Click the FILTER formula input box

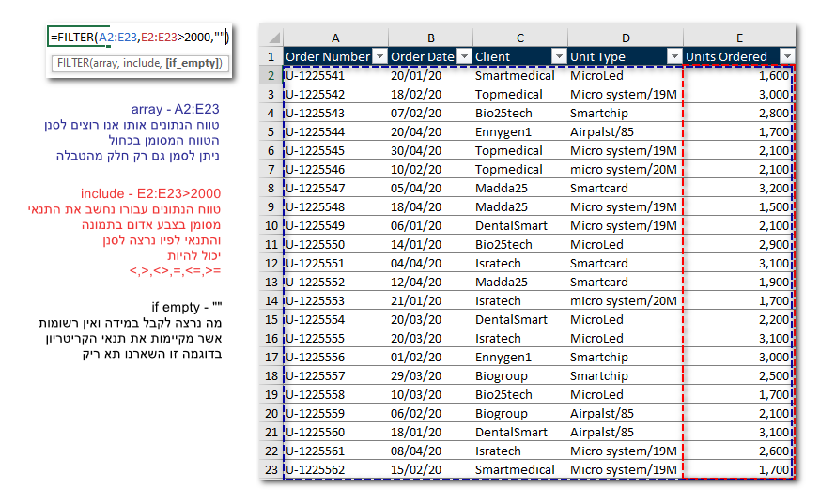139,38
